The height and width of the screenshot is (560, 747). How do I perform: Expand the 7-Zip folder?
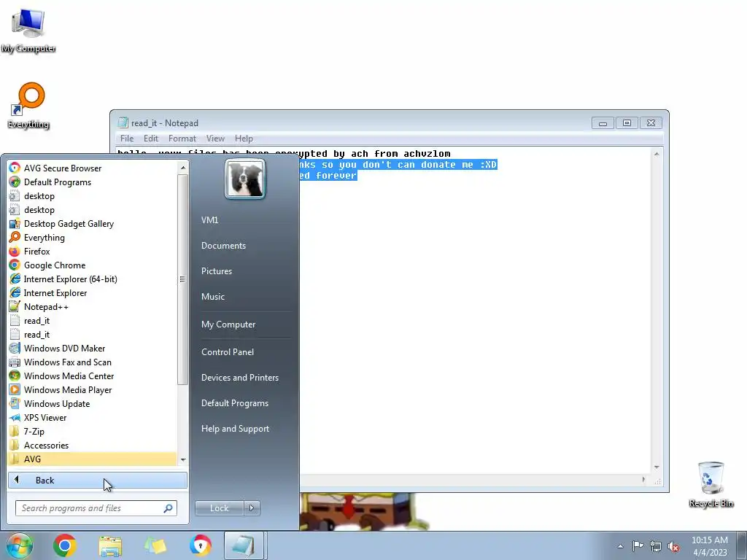(x=92, y=431)
